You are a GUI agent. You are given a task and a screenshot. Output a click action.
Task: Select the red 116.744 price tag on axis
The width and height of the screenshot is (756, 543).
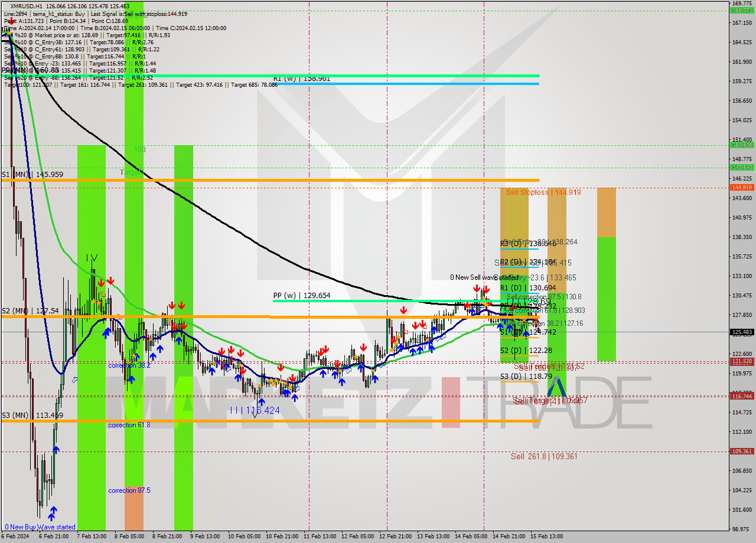coord(742,396)
